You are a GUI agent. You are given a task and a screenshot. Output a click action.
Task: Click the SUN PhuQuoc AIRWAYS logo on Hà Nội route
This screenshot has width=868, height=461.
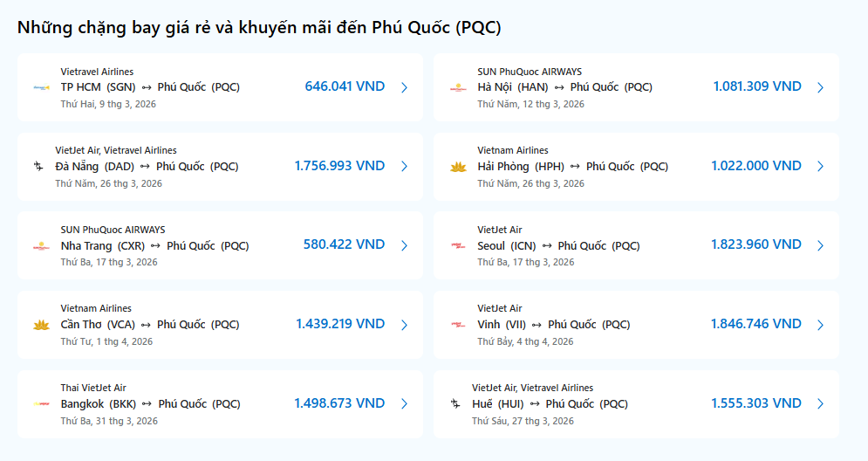(x=458, y=87)
